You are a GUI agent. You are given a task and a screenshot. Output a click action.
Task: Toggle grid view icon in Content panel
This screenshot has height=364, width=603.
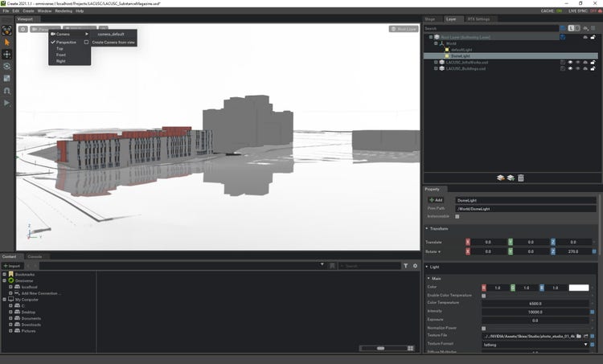[411, 348]
